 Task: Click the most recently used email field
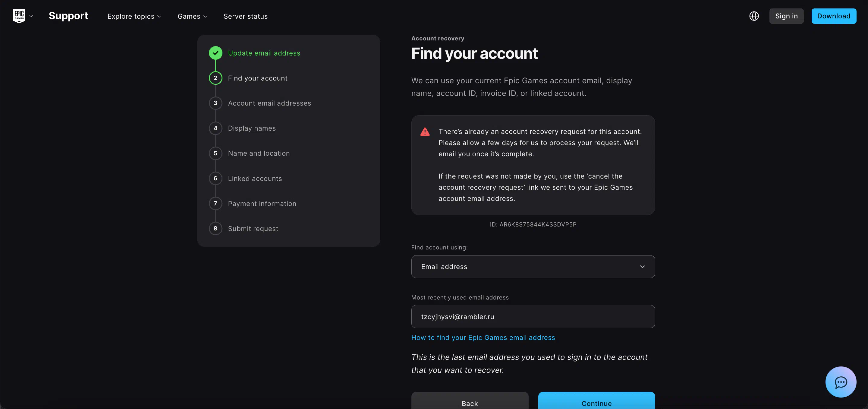point(533,316)
